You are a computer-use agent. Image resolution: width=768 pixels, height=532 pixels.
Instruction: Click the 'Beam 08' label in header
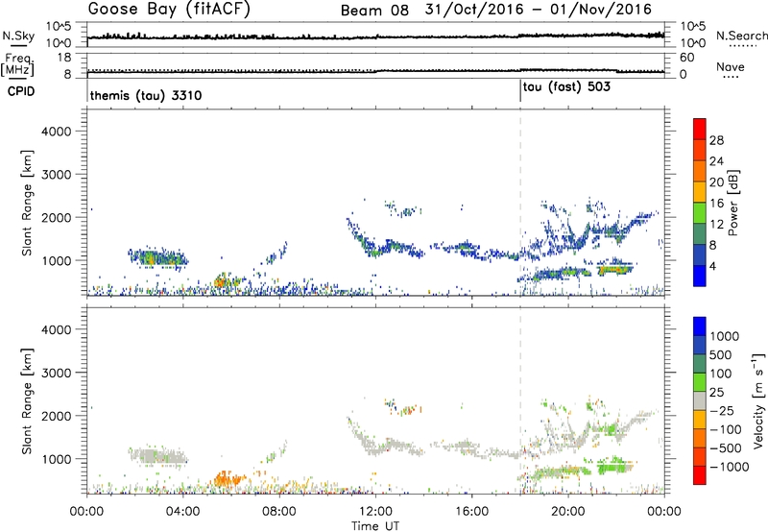click(x=374, y=11)
